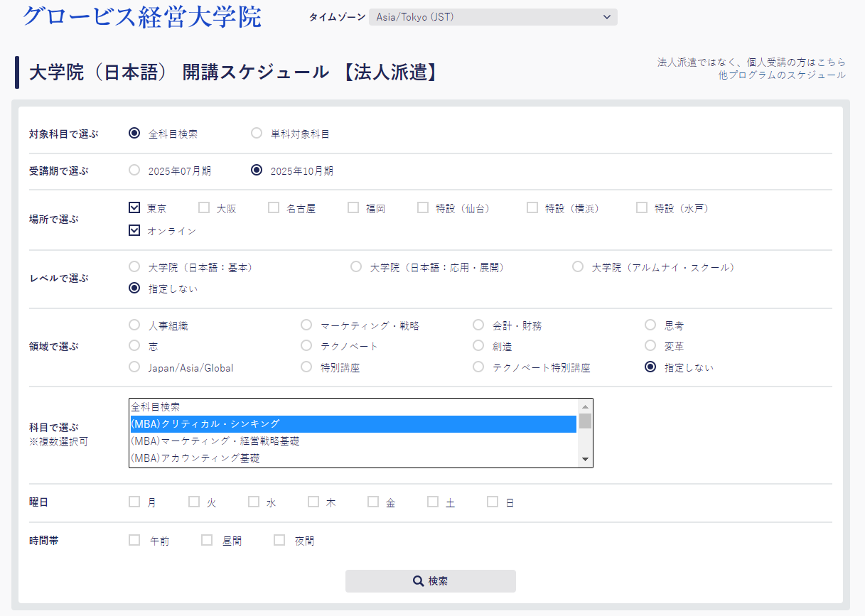Check the 特設（仙台） checkbox

423,207
